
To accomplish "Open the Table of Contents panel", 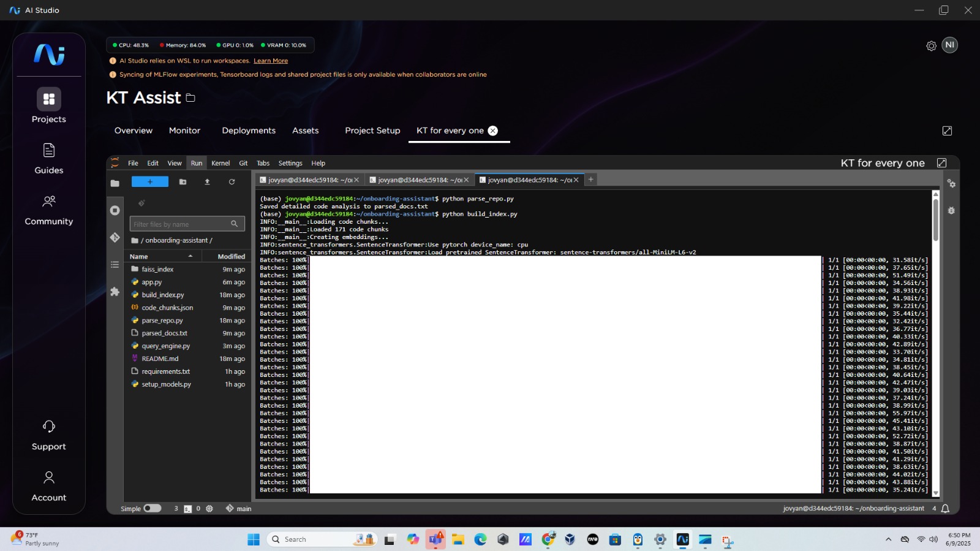I will point(115,265).
